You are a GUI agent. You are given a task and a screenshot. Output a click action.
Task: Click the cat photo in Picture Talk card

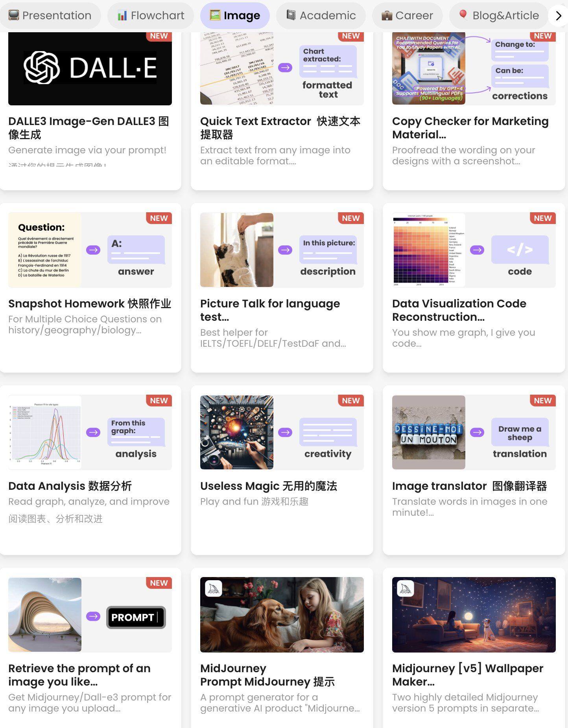(237, 250)
